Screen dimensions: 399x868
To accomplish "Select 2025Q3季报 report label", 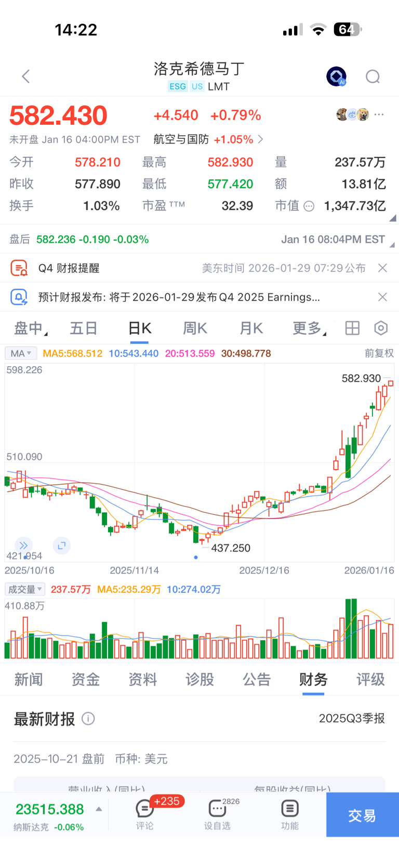I will tap(352, 718).
